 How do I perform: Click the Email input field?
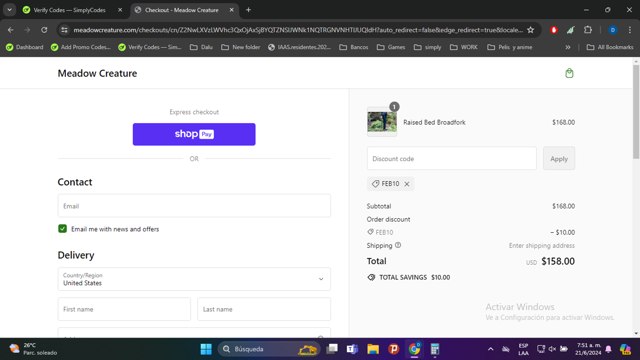(194, 206)
